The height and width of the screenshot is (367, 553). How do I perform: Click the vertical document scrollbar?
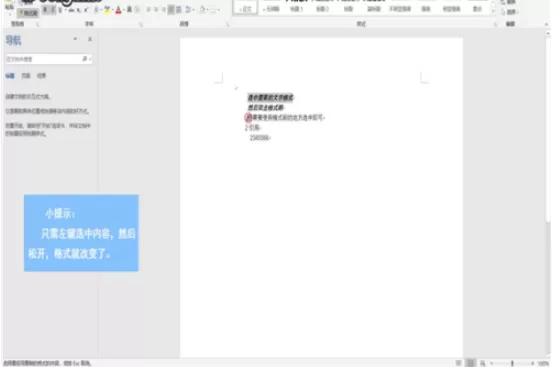click(548, 194)
